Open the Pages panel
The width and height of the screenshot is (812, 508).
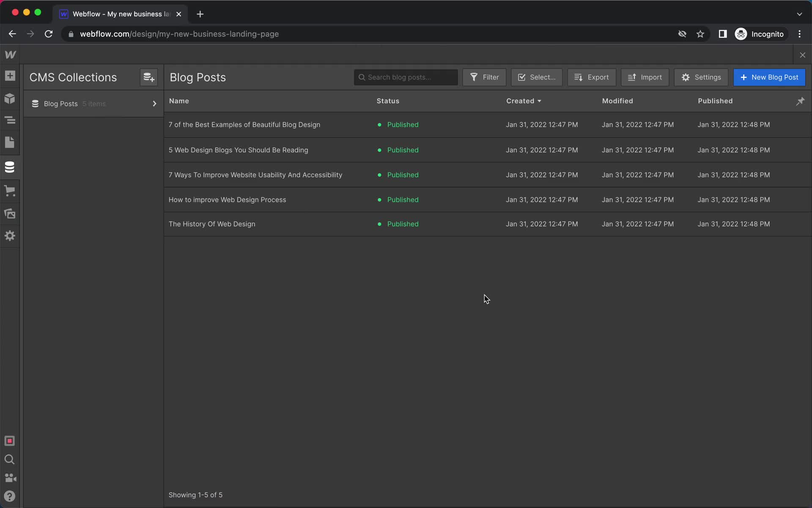[x=10, y=143]
